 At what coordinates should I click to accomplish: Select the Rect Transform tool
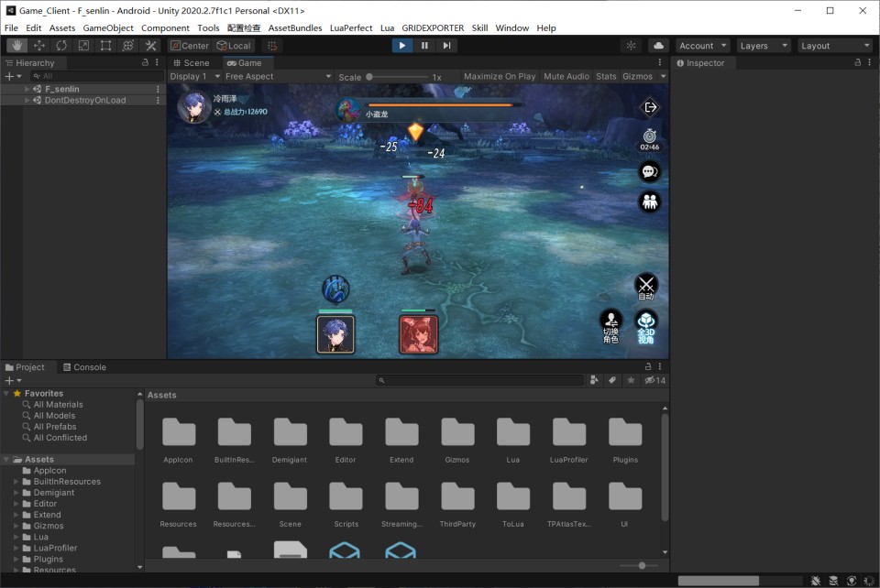click(105, 46)
